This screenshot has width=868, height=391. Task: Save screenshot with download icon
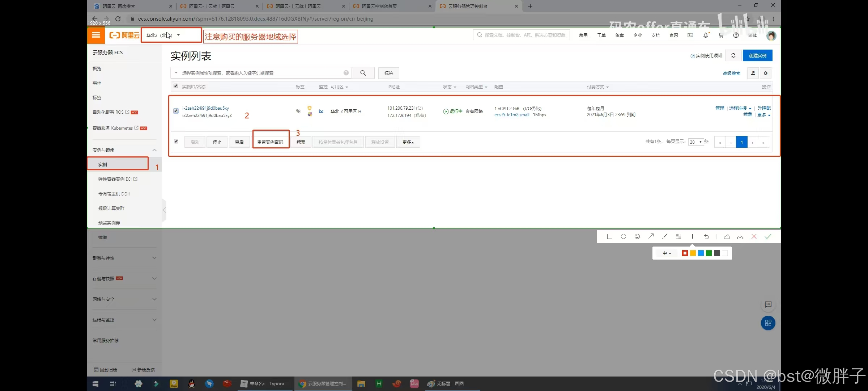pyautogui.click(x=740, y=236)
